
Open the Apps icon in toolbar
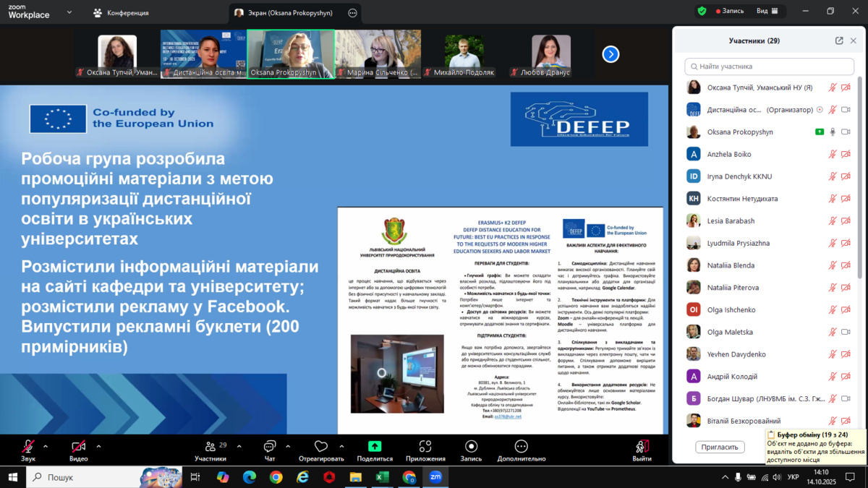[x=425, y=447]
